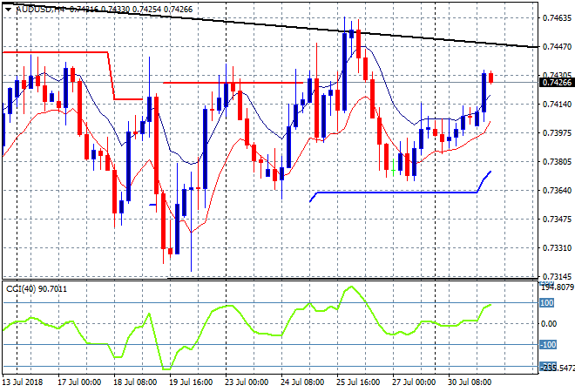Image resolution: width=575 pixels, height=392 pixels.
Task: Select the 27 Jul 00:00 time label
Action: coord(414,382)
